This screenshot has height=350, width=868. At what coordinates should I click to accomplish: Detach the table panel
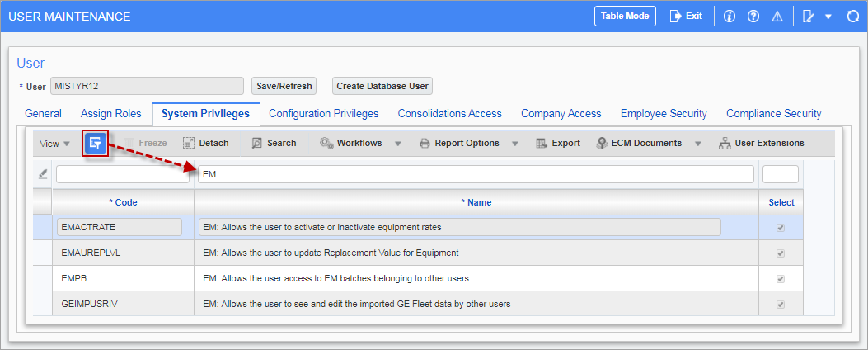pos(205,143)
